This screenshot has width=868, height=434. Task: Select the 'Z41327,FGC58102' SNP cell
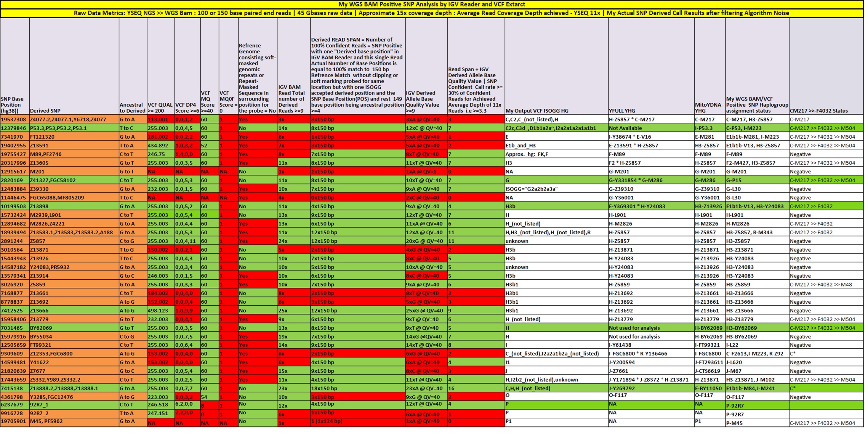point(74,180)
